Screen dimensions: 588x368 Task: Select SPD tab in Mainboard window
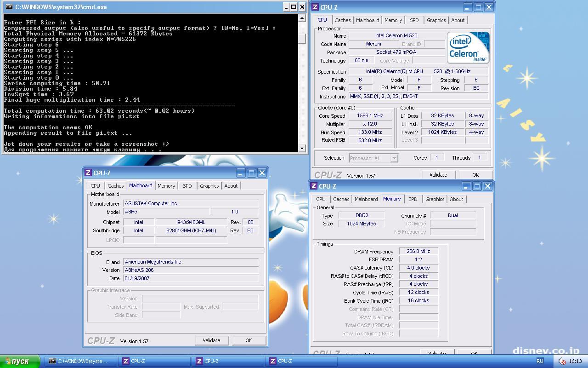pos(187,186)
